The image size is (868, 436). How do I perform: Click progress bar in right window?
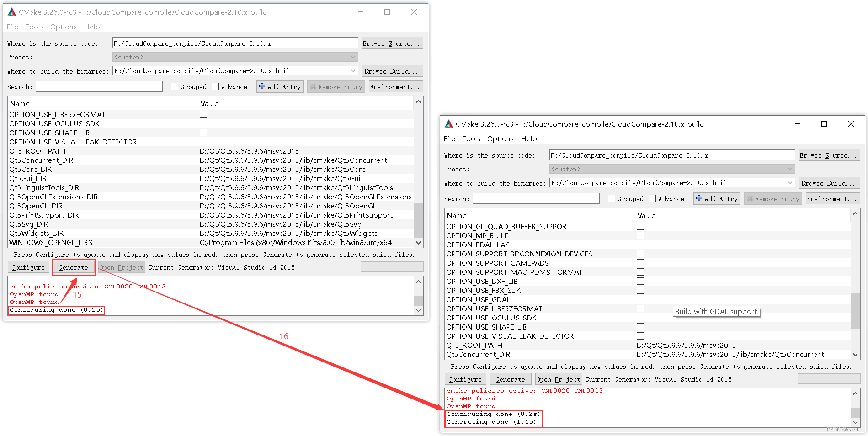point(829,379)
